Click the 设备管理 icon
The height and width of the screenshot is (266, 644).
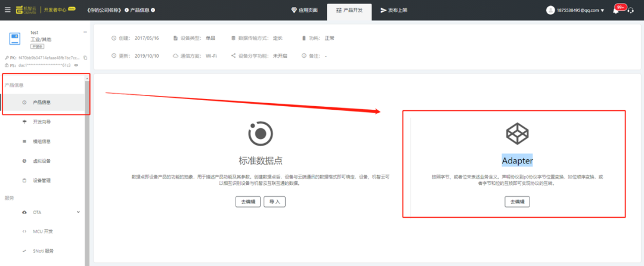pyautogui.click(x=24, y=180)
